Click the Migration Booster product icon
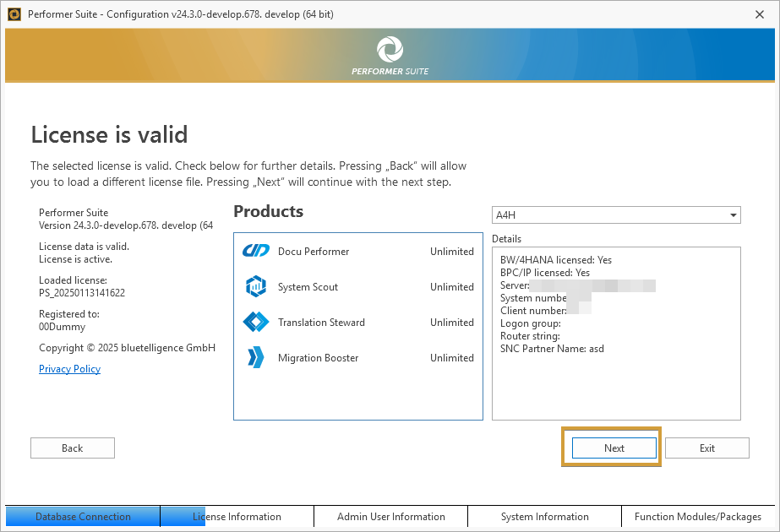 255,357
